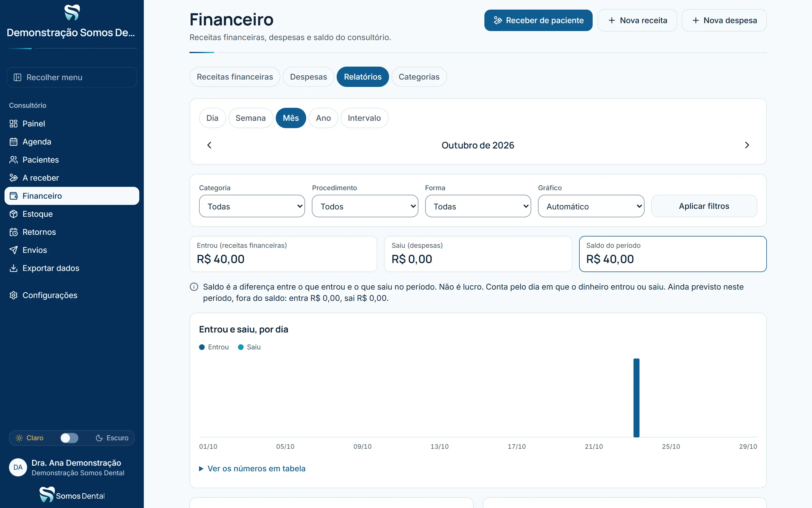Open the Gráfico dropdown set to Automático
812x508 pixels.
pos(591,206)
